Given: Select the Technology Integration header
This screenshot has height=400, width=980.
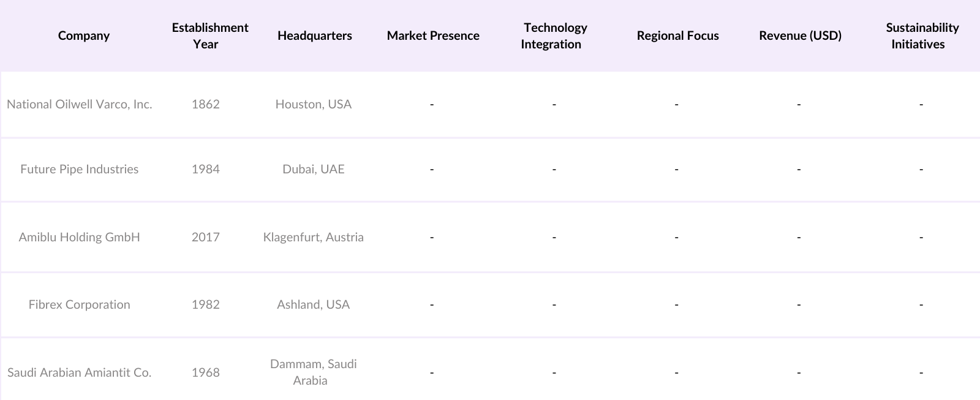Looking at the screenshot, I should point(554,36).
